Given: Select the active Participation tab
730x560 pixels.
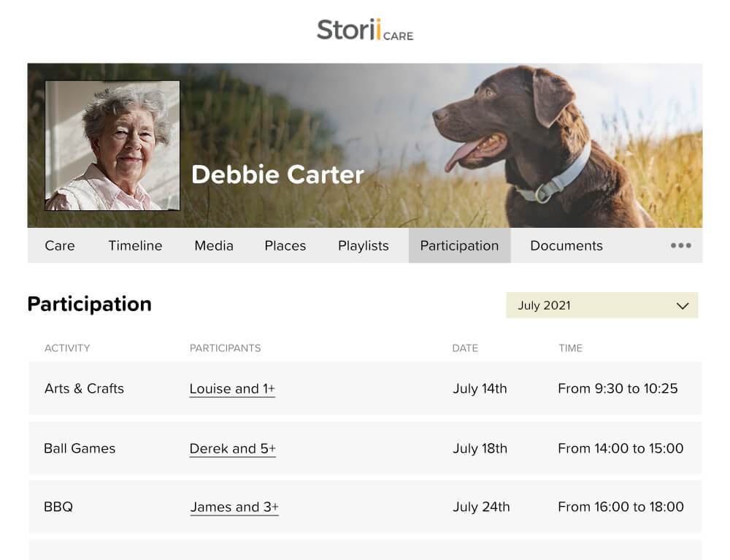Looking at the screenshot, I should (459, 245).
